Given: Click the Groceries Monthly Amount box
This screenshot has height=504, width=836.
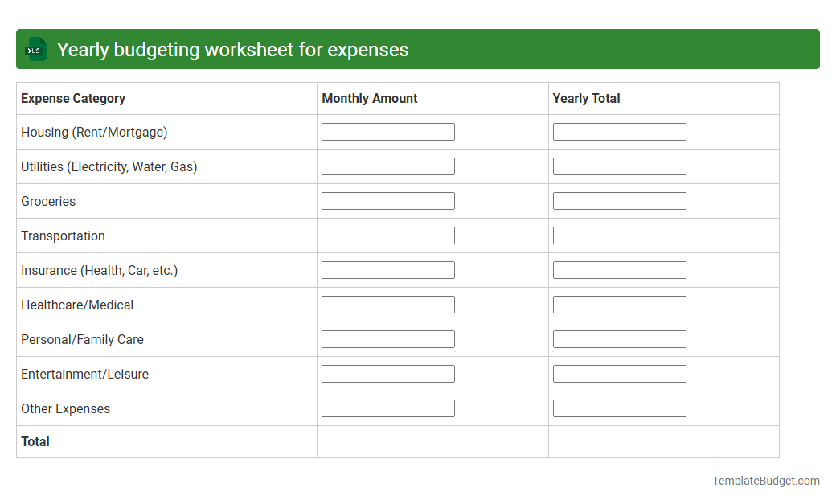Looking at the screenshot, I should tap(387, 200).
